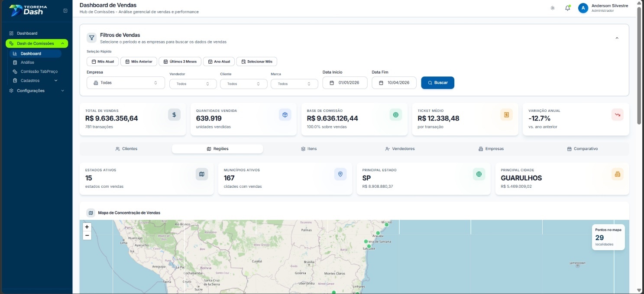This screenshot has height=294, width=644.
Task: Click the receipt icon in Ticket Médio
Action: pyautogui.click(x=506, y=114)
